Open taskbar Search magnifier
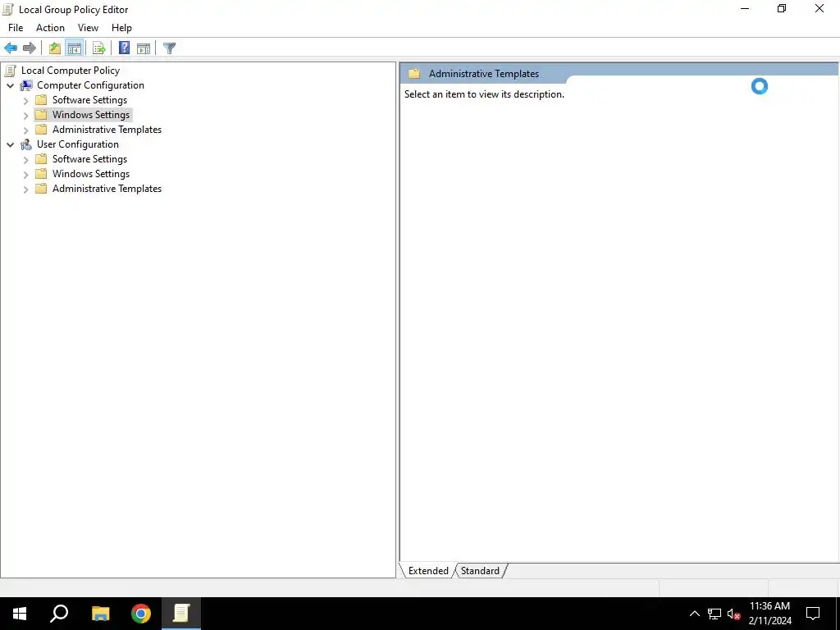 [x=59, y=614]
